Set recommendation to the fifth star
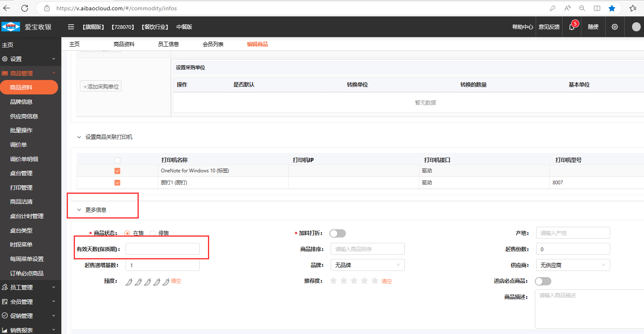The width and height of the screenshot is (644, 334). click(x=375, y=281)
